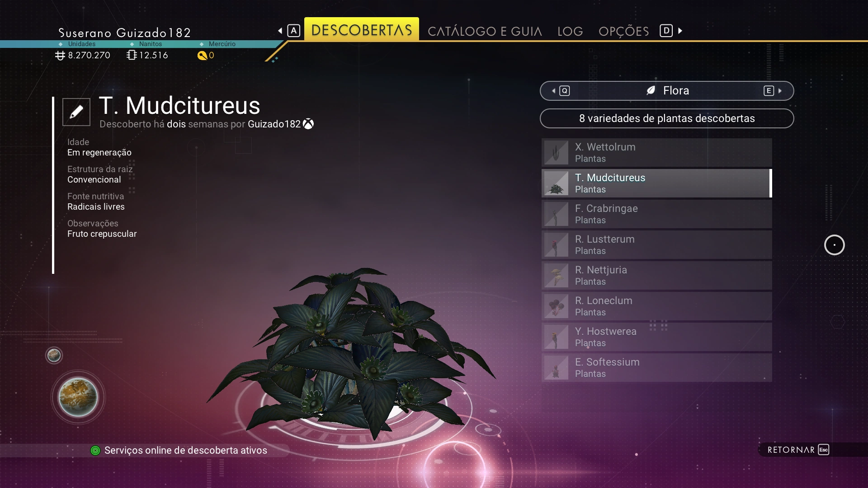Click the right arrow after the Opções tab
Image resolution: width=868 pixels, height=488 pixels.
point(680,31)
